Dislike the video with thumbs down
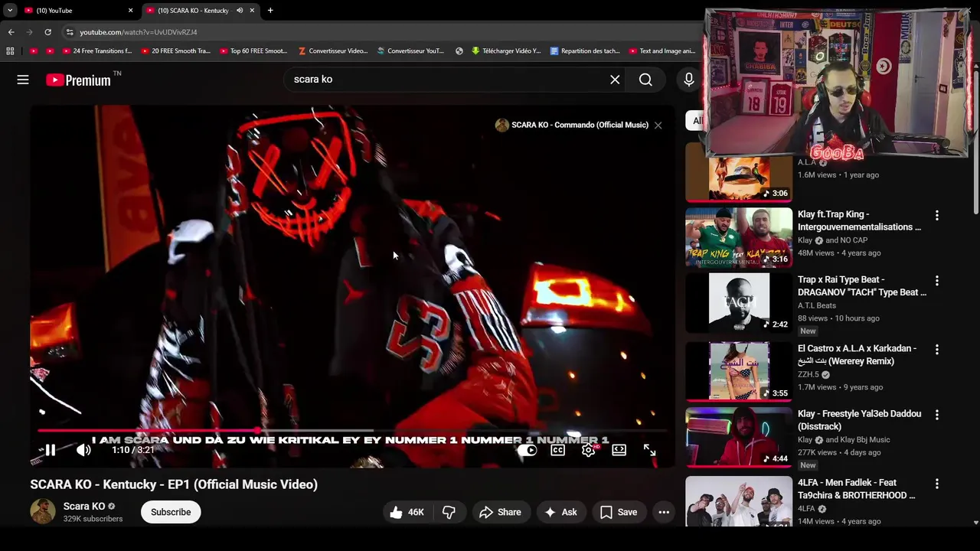The height and width of the screenshot is (551, 980). pos(449,512)
